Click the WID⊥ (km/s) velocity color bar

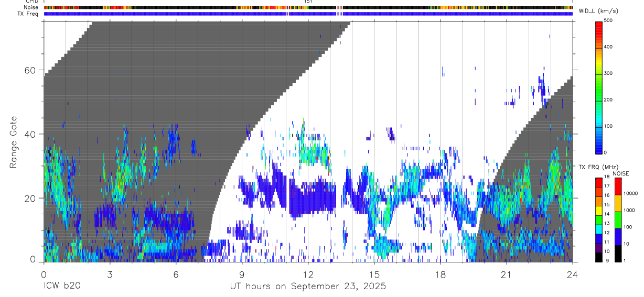pyautogui.click(x=599, y=87)
